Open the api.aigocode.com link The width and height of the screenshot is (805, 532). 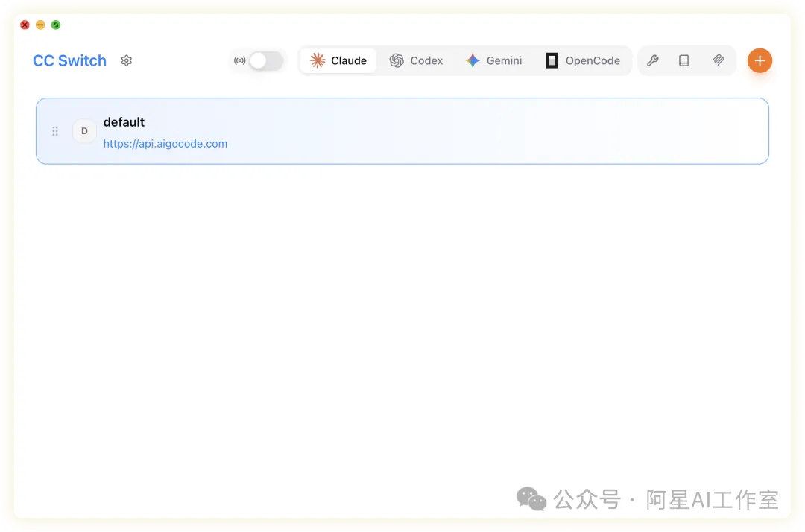coord(165,144)
